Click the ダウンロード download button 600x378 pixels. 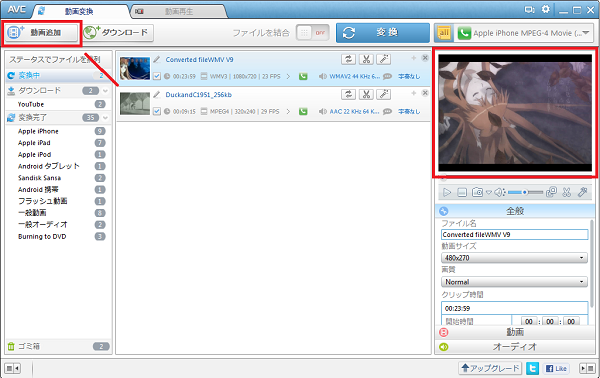coord(118,33)
